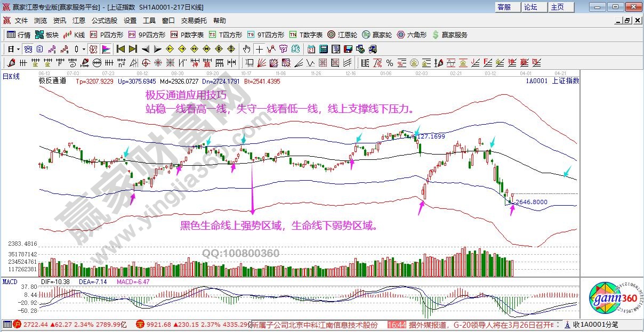
Task: Click the 论坛 forum button
Action: (530, 7)
